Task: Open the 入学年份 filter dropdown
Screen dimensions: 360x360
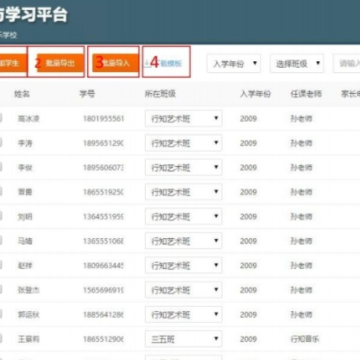Action: [x=233, y=63]
